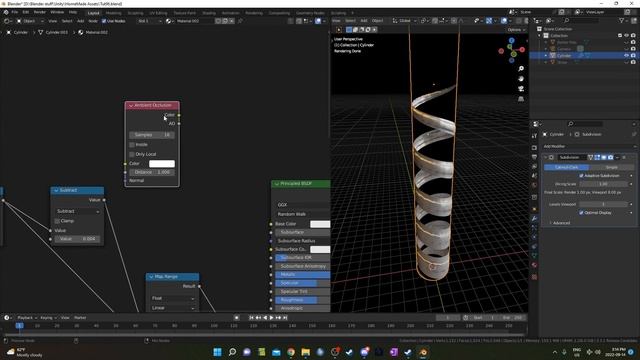Viewport: 640px width, 360px height.
Task: Toggle Adaptive Subdivision checkbox
Action: (x=581, y=176)
